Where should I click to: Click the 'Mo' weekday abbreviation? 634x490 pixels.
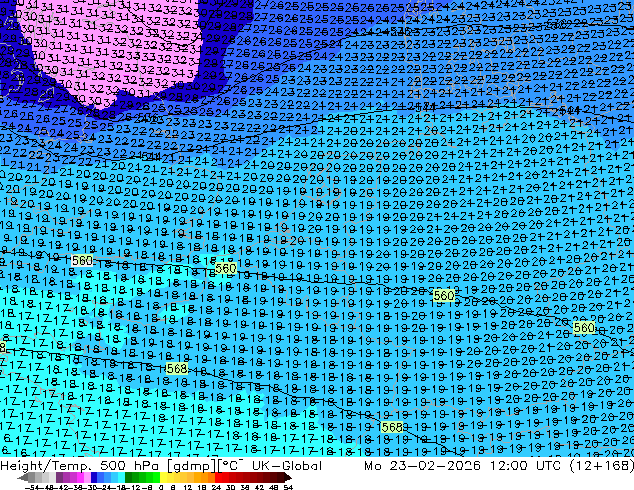coord(372,466)
